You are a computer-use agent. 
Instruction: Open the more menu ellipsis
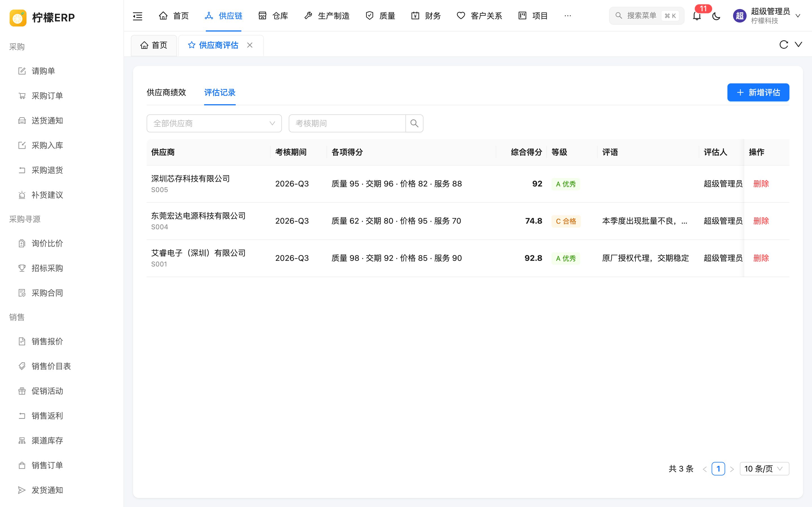(568, 16)
